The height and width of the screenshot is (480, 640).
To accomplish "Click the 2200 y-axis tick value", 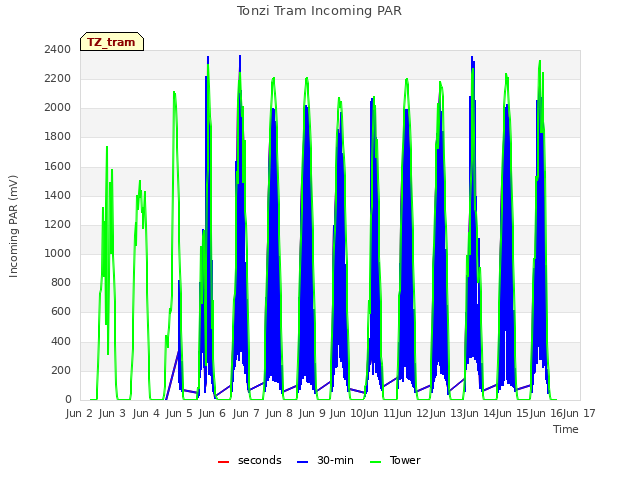I will click(58, 78).
